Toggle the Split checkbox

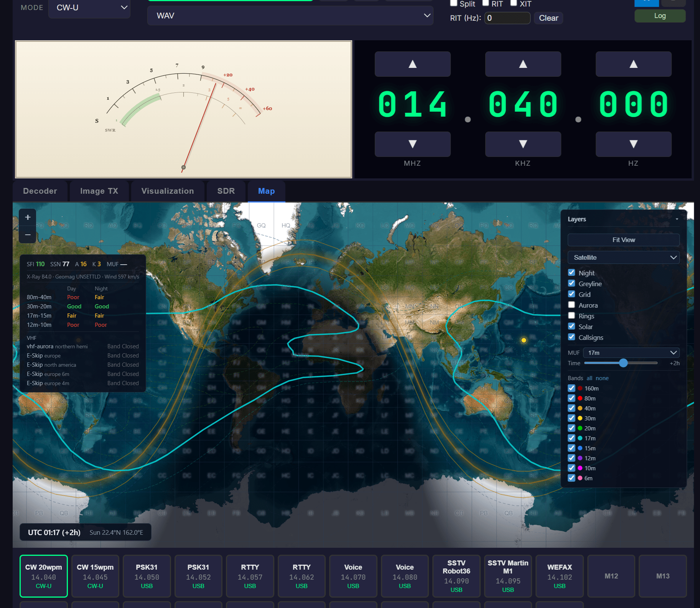point(453,3)
